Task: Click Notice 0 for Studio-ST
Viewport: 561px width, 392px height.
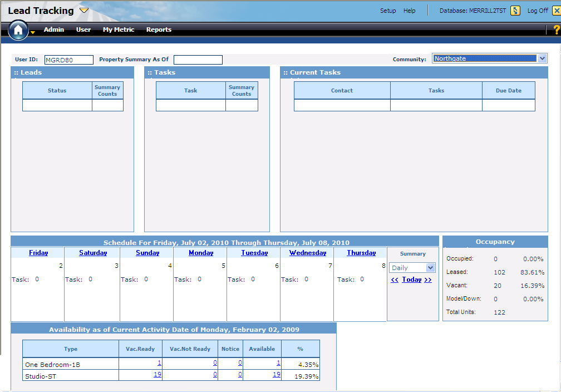Action: [240, 374]
